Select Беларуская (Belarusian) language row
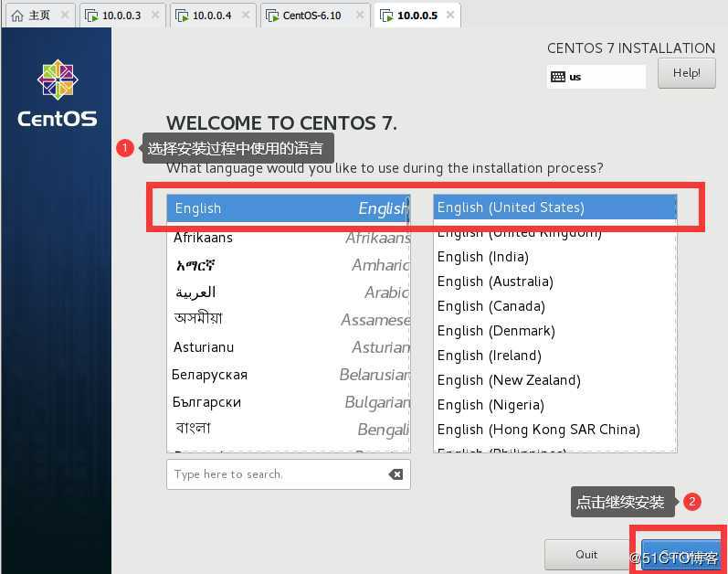The width and height of the screenshot is (728, 574). tap(288, 375)
